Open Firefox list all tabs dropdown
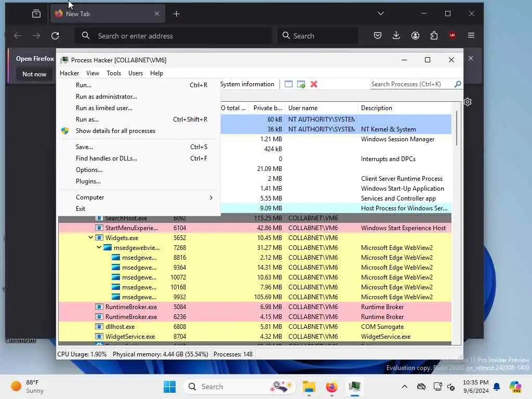 tap(381, 14)
